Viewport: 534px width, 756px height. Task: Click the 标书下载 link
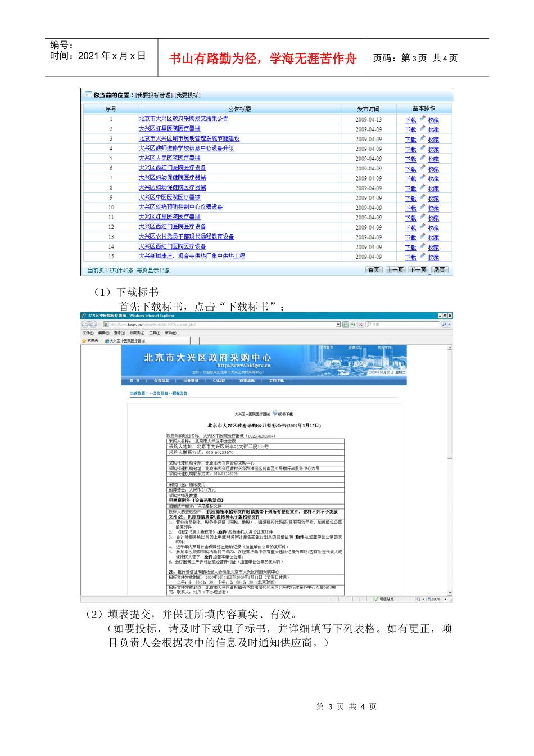(286, 413)
